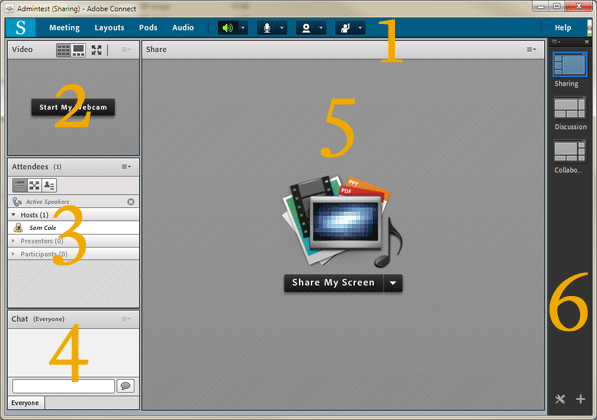
Task: Close the layouts sidebar panel
Action: point(587,42)
